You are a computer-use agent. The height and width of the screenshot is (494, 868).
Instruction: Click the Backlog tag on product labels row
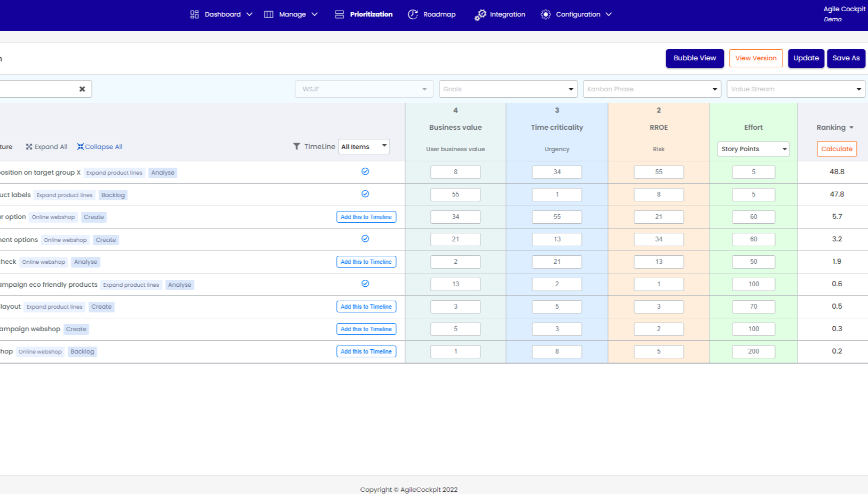113,195
